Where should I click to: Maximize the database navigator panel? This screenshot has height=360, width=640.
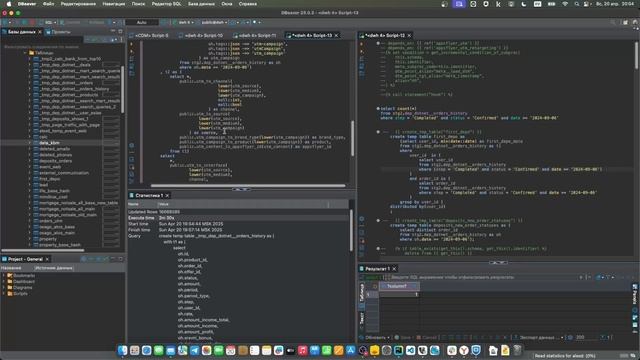(120, 31)
